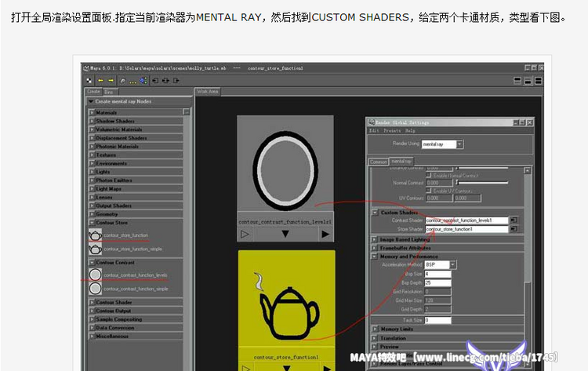This screenshot has width=588, height=371.
Task: Open the Render Using dropdown
Action: click(459, 144)
